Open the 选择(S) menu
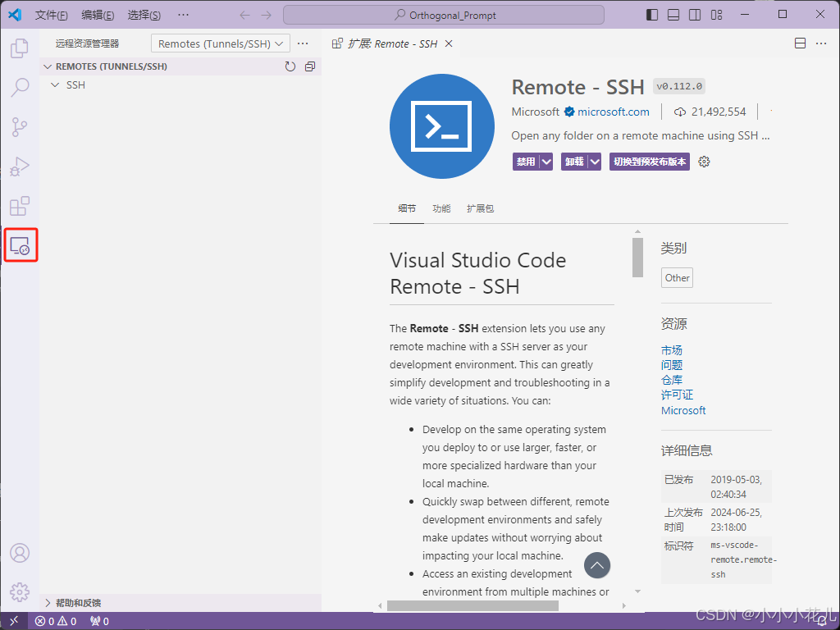Screen dimensions: 840x630 (x=144, y=15)
